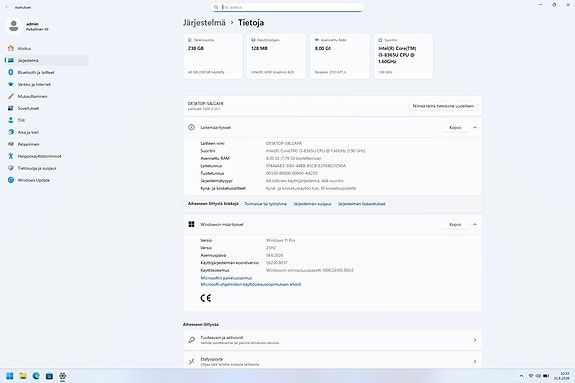Image resolution: width=575 pixels, height=383 pixels.
Task: Click the Windowsin määritykset Windows logo icon
Action: (x=191, y=224)
